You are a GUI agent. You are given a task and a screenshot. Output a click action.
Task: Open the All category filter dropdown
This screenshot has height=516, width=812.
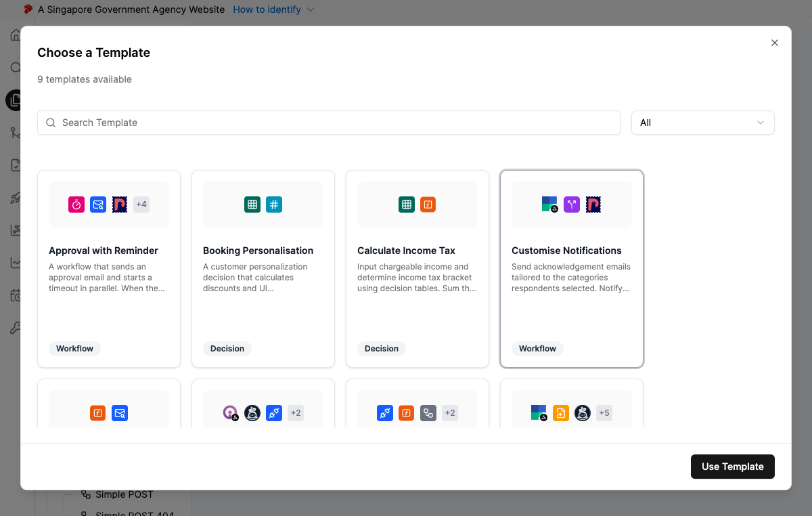[703, 123]
